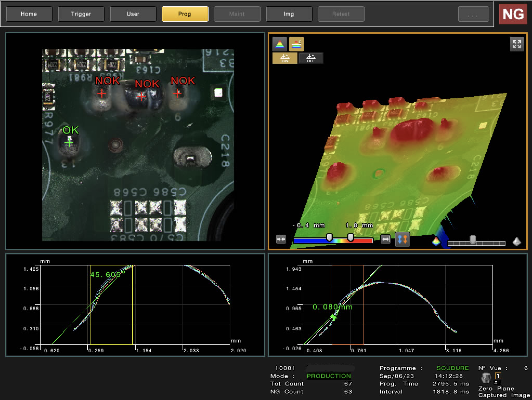
Task: Turn height correction OFF
Action: click(311, 58)
